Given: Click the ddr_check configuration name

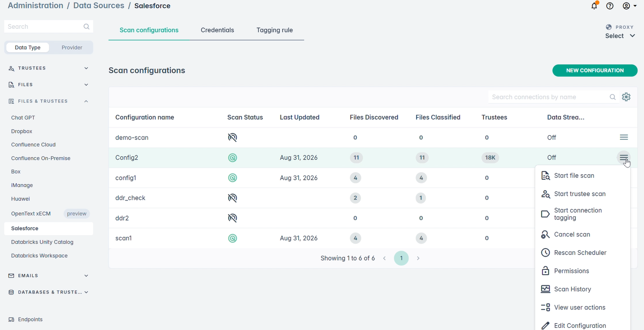Looking at the screenshot, I should tap(130, 198).
